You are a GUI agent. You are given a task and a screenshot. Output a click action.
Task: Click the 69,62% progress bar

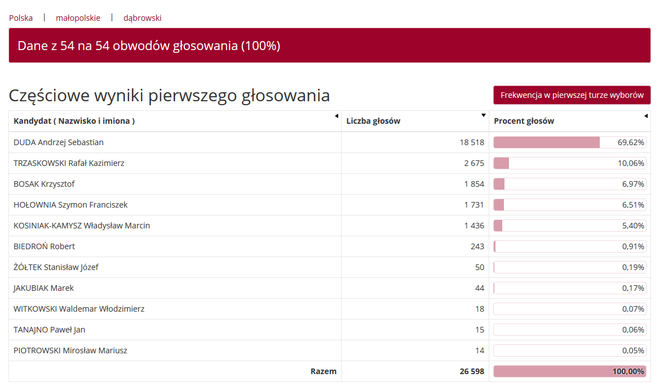pyautogui.click(x=570, y=142)
